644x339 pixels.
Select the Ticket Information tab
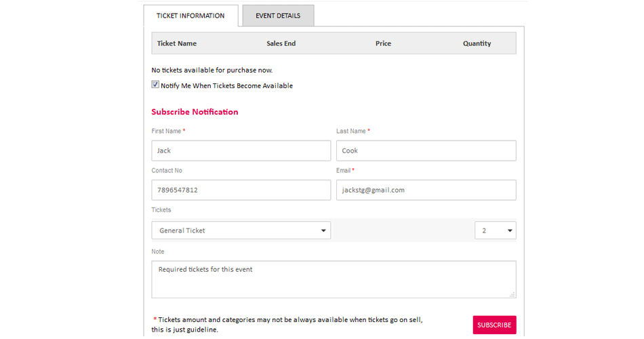190,16
